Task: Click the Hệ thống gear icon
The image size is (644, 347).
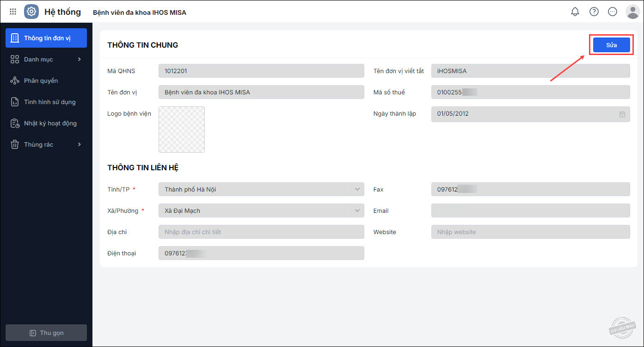Action: (x=31, y=12)
